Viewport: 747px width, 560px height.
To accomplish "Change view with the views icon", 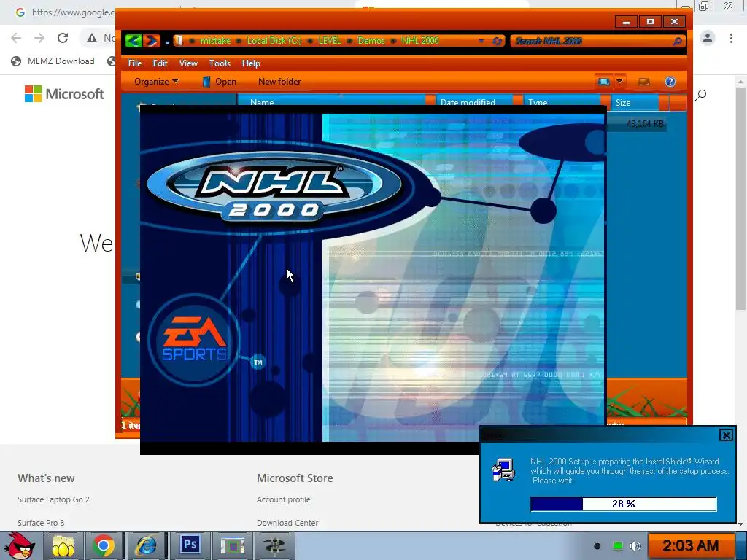I will coord(603,82).
